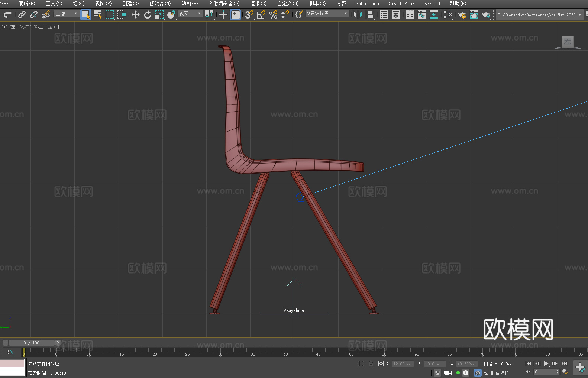This screenshot has width=588, height=378.
Task: Open reference coordinate system dropdown 视图
Action: 190,13
